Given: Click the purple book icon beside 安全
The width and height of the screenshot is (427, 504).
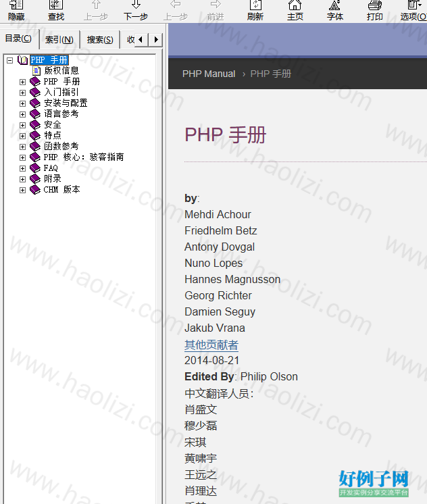Looking at the screenshot, I should [x=34, y=125].
